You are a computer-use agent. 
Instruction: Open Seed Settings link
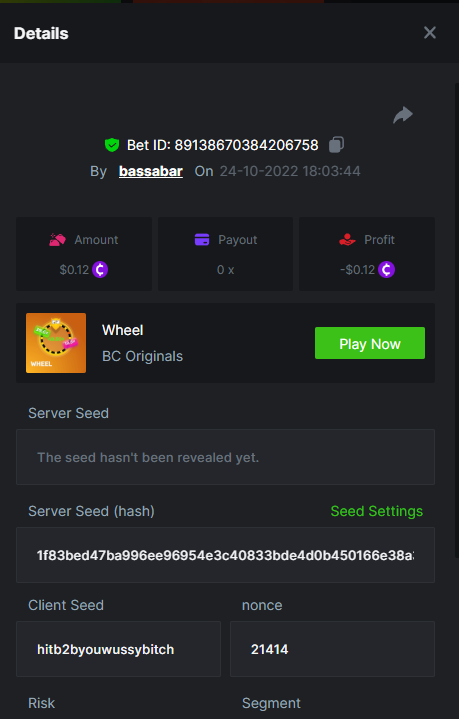[376, 511]
